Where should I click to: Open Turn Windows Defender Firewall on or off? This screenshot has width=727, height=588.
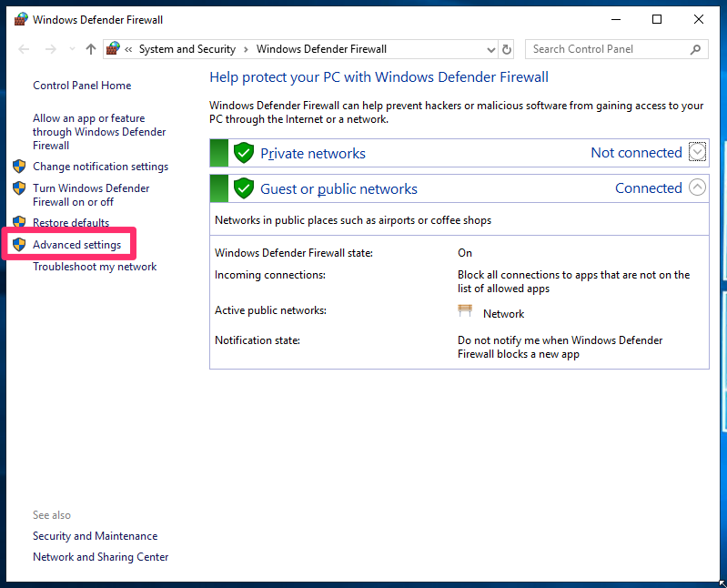pos(91,195)
